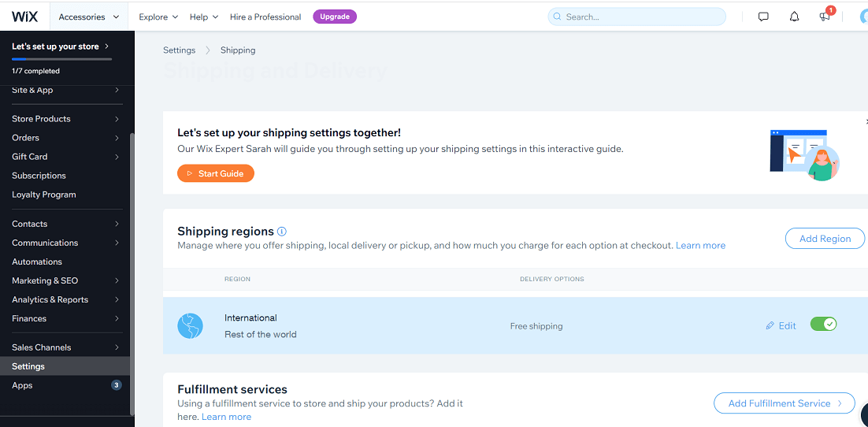Open the announcements megaphone icon

click(x=825, y=17)
